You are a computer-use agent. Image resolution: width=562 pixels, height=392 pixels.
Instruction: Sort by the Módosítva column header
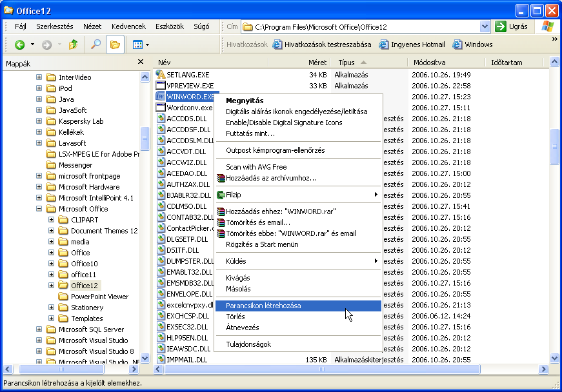pyautogui.click(x=447, y=63)
